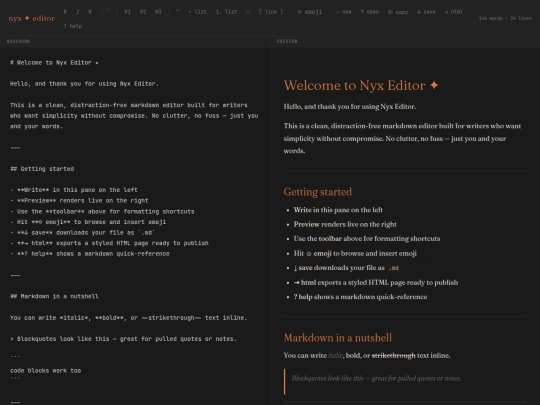Insert a blockquote with the quote button
Image resolution: width=540 pixels, height=405 pixels.
(178, 12)
